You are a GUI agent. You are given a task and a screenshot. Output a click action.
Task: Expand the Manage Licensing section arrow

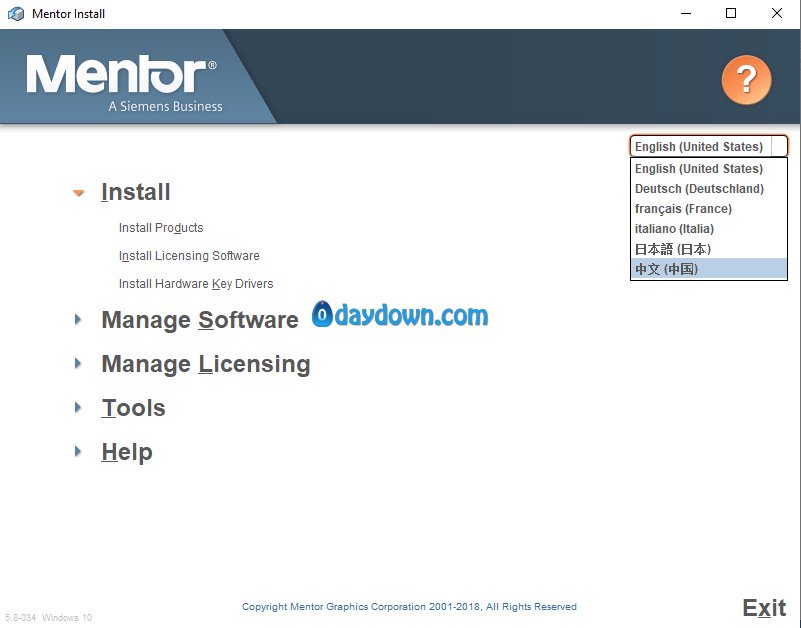click(x=78, y=363)
